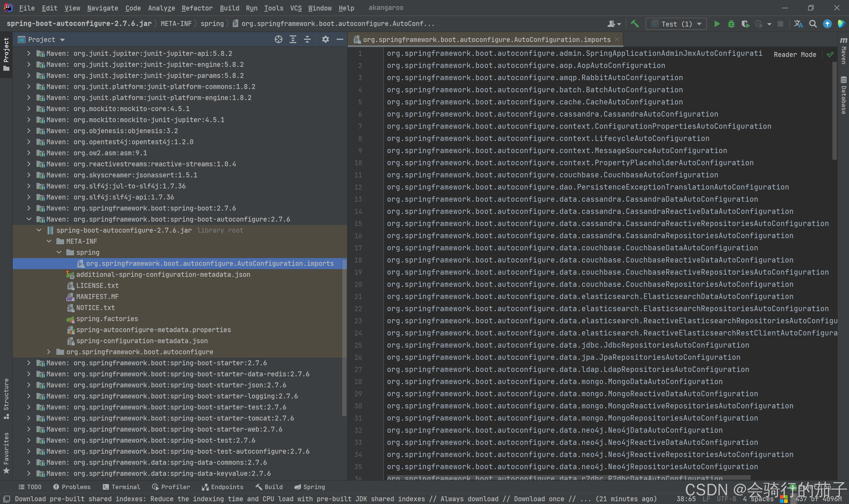This screenshot has width=849, height=504.
Task: Toggle the Maven tool window
Action: 843,51
